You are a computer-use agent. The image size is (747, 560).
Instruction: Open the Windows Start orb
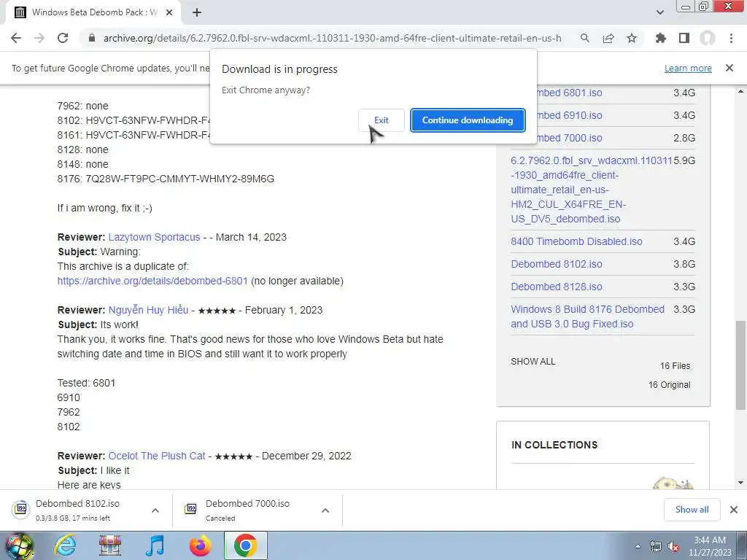[19, 545]
